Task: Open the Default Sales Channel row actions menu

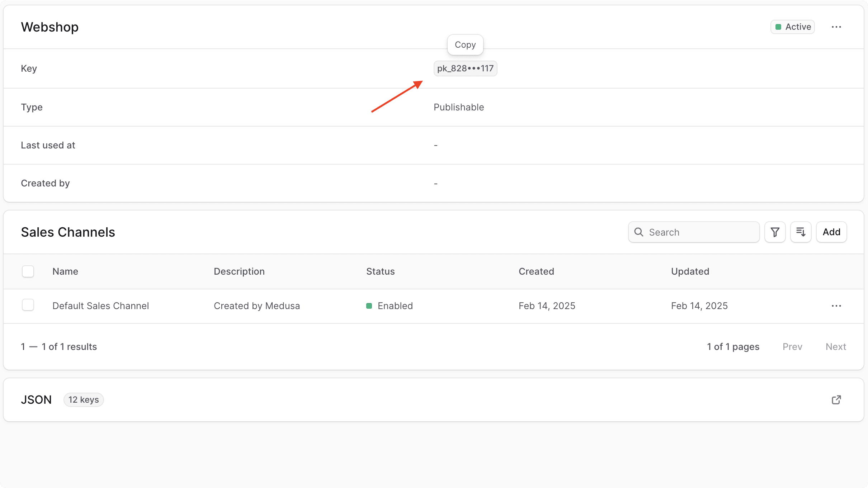Action: tap(836, 305)
